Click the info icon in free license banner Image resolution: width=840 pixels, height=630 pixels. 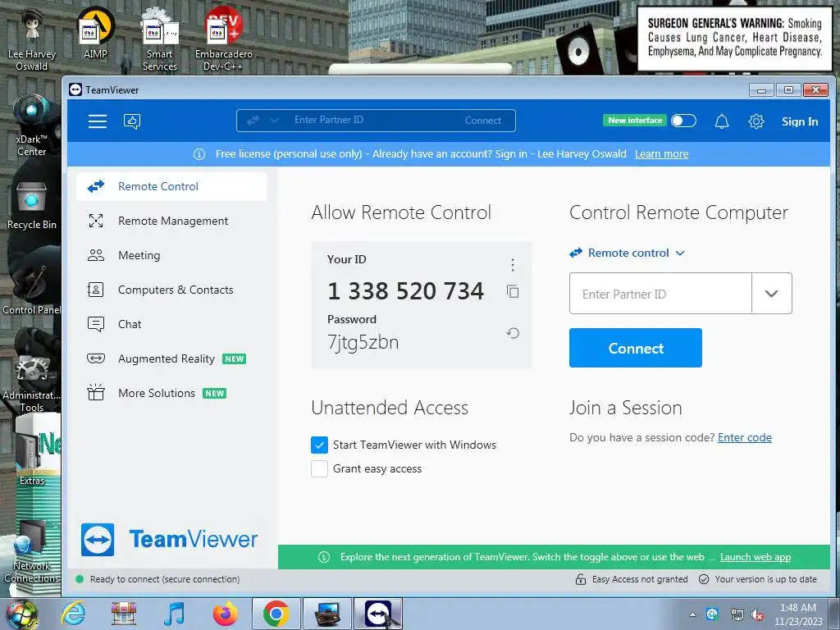199,154
